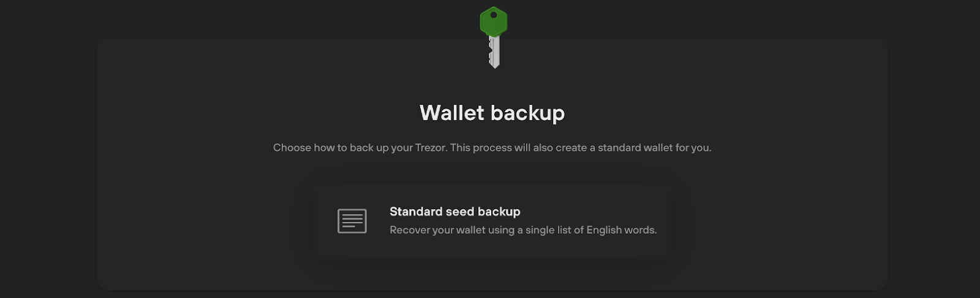Click the word 'Trezor' in the subtitle
This screenshot has height=298, width=980.
tap(431, 148)
